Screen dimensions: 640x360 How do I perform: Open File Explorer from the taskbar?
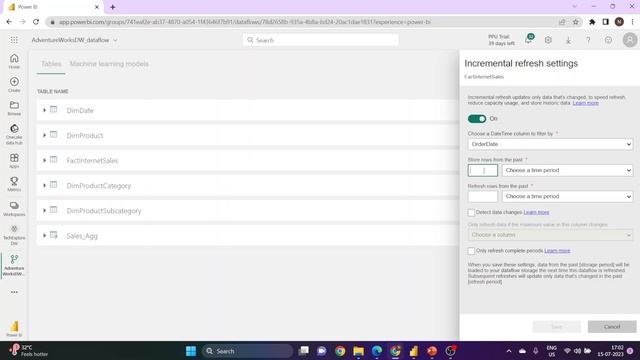click(358, 351)
